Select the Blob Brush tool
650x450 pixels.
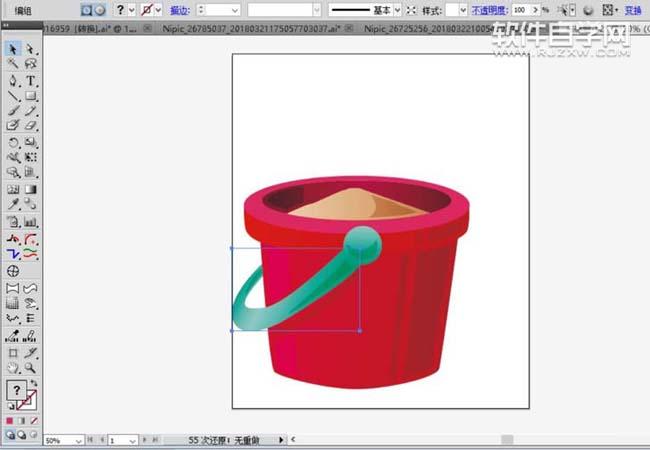click(x=13, y=125)
